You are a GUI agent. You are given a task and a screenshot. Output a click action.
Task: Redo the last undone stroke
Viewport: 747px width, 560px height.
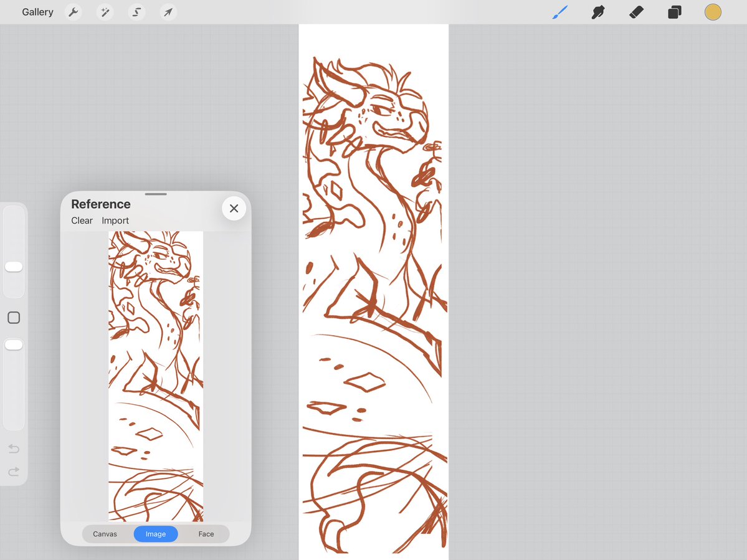(14, 471)
